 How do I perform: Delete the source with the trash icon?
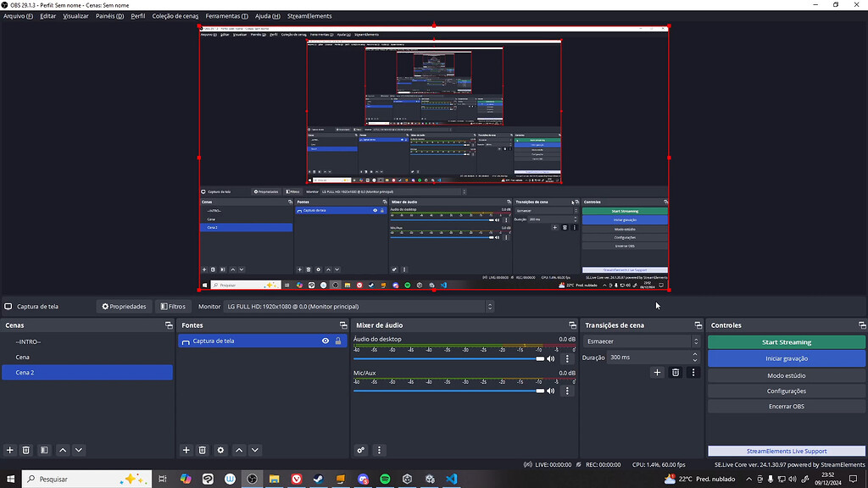(x=202, y=450)
